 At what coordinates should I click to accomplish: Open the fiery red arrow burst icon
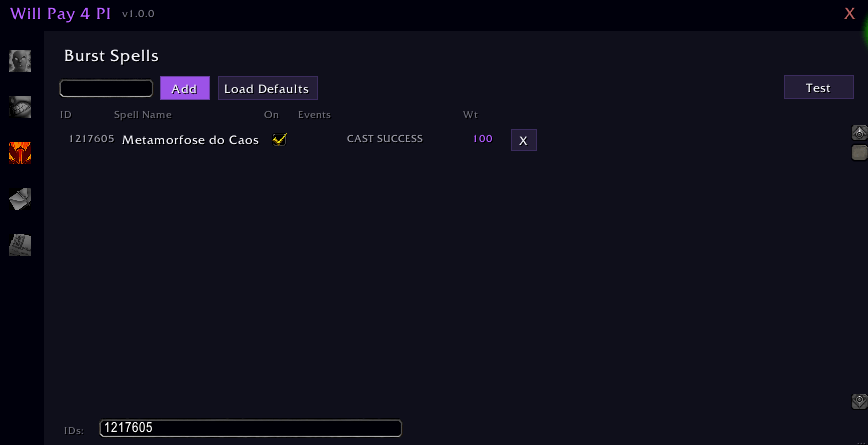[20, 153]
